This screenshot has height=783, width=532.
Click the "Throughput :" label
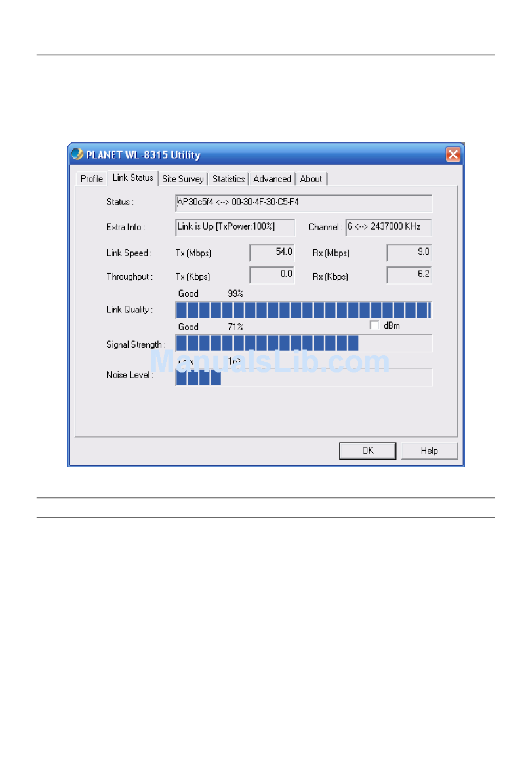click(x=129, y=277)
